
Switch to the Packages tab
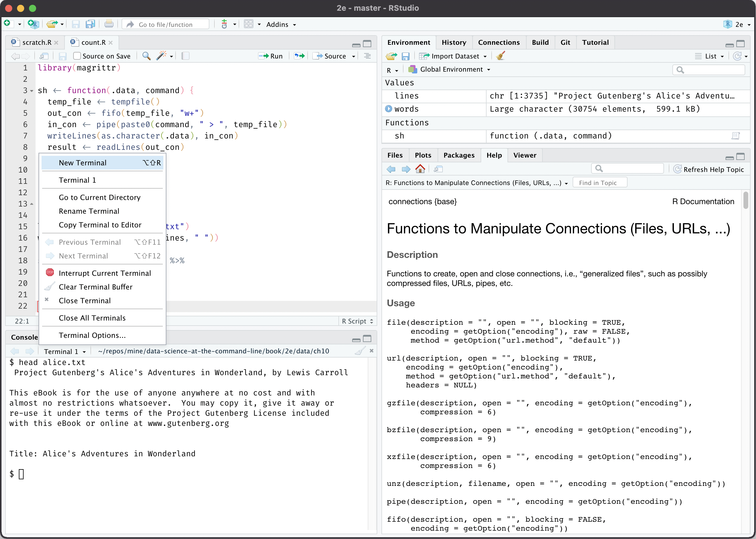[459, 155]
